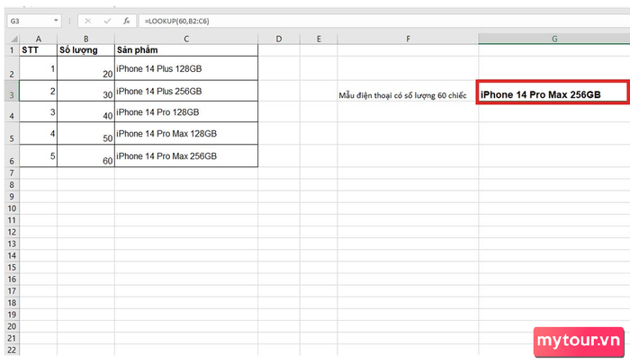Click cell C6 'iPhone 14 Pro Max 256GB'
The width and height of the screenshot is (630, 364).
click(x=186, y=155)
